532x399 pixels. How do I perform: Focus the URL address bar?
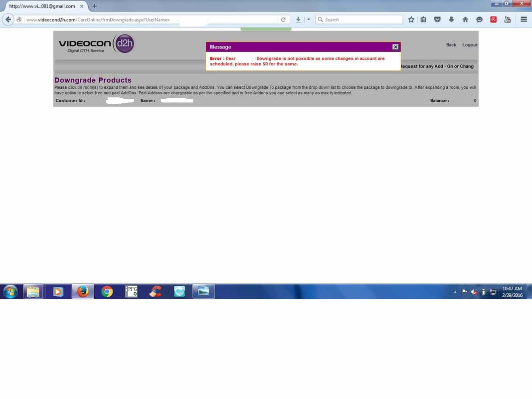[x=151, y=19]
